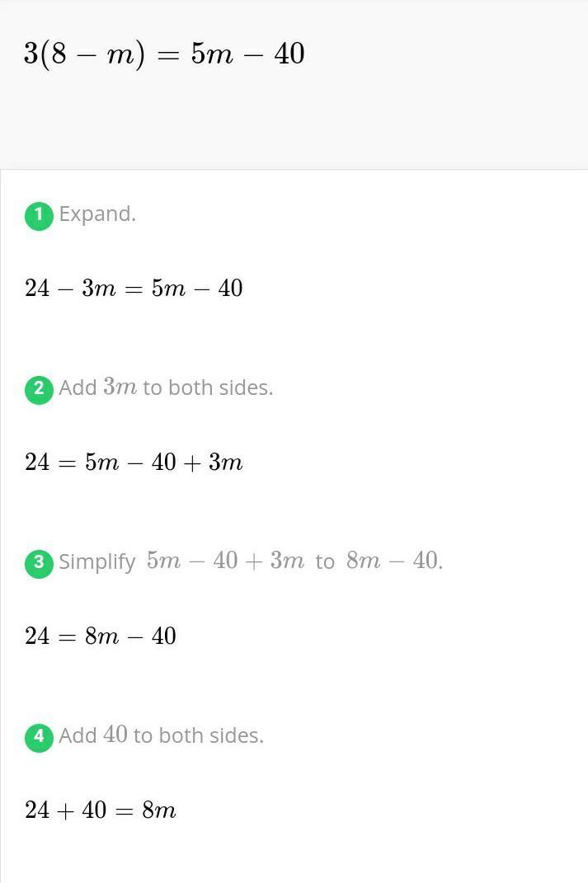The width and height of the screenshot is (588, 883).
Task: Click the expression 8m − 40 in step 3 text
Action: coord(393,561)
